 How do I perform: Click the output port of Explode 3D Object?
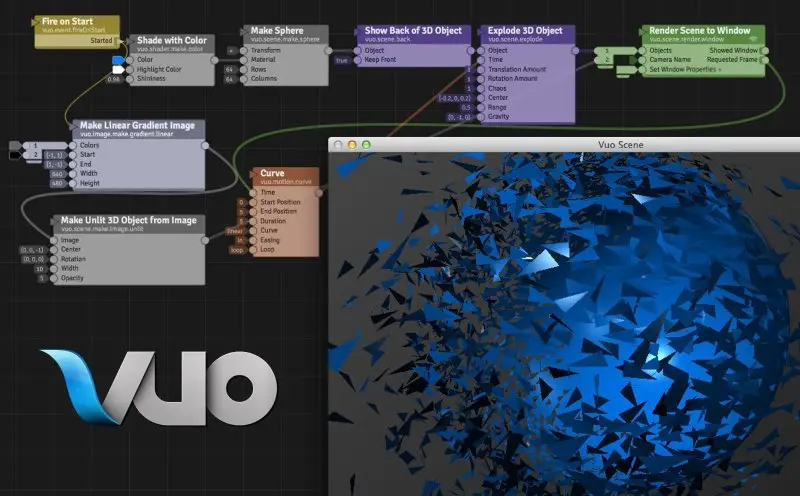point(575,51)
